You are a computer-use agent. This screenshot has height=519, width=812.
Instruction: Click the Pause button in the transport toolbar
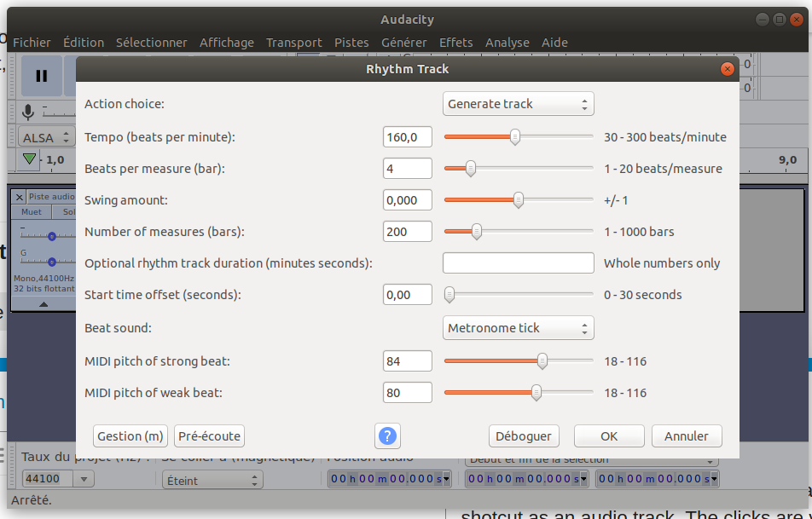pos(42,76)
